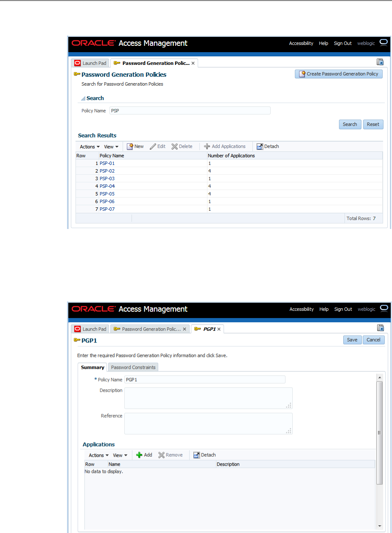Close Password Generation Polic... tab in lower window
This screenshot has height=533, width=392.
(185, 329)
